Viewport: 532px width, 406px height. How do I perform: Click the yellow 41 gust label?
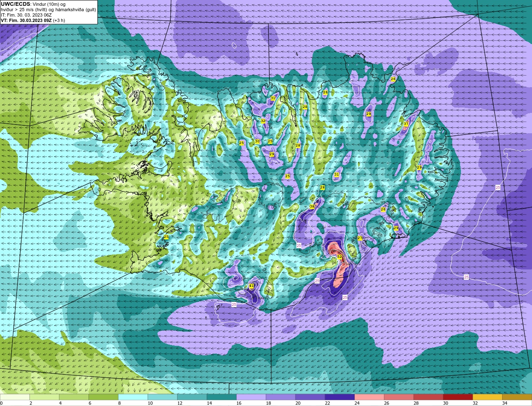(251, 286)
